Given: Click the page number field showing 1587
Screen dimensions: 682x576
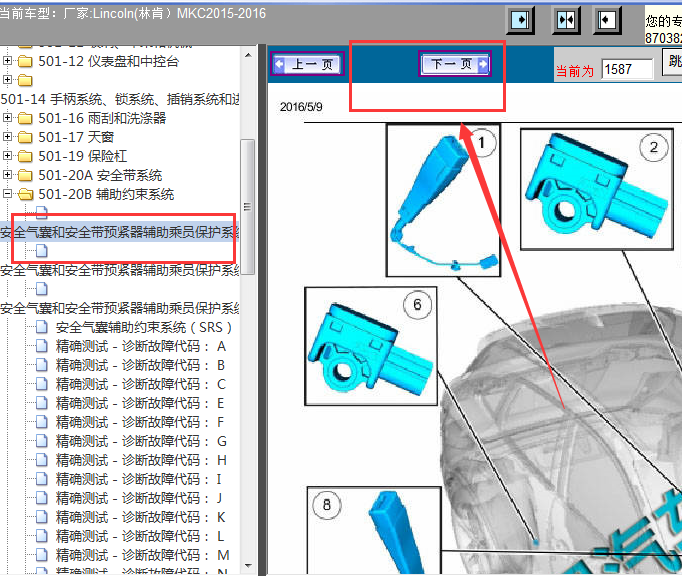Looking at the screenshot, I should [x=627, y=69].
